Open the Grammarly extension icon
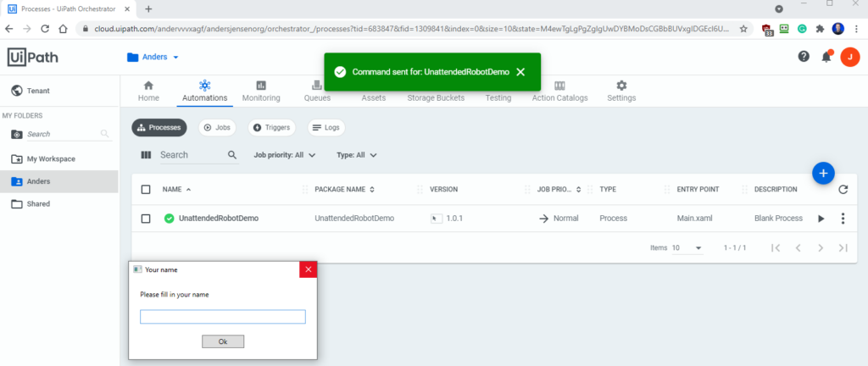This screenshot has width=868, height=366. pyautogui.click(x=802, y=29)
